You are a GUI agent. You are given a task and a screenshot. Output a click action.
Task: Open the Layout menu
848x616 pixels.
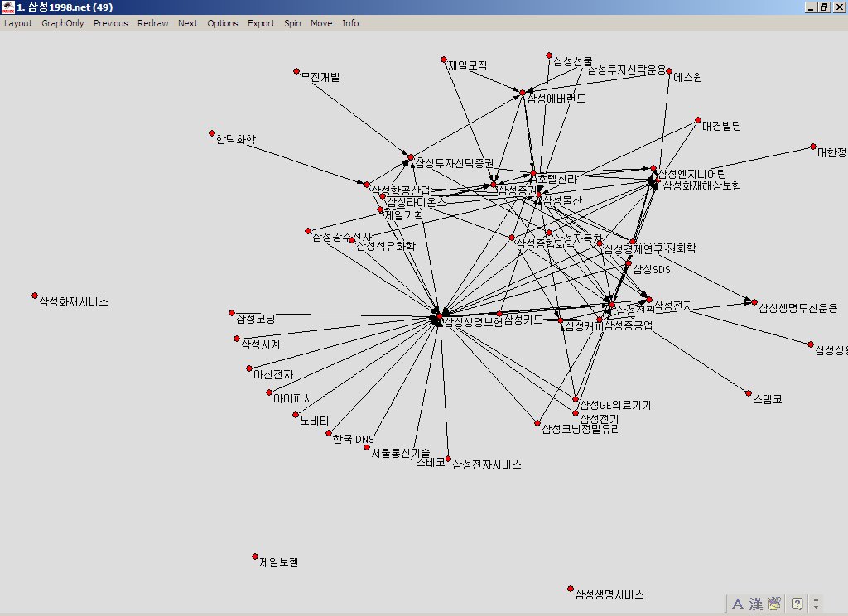(18, 23)
